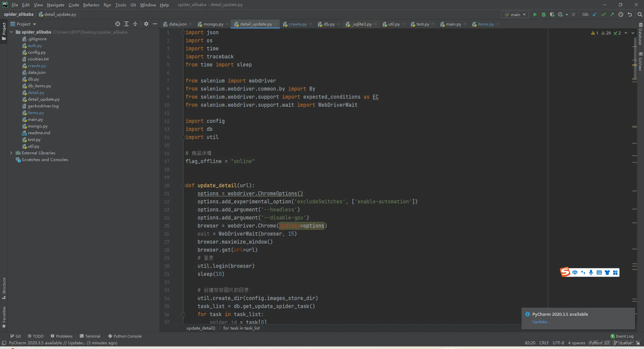Open Search Everywhere magnifier
The width and height of the screenshot is (644, 349).
(x=640, y=14)
